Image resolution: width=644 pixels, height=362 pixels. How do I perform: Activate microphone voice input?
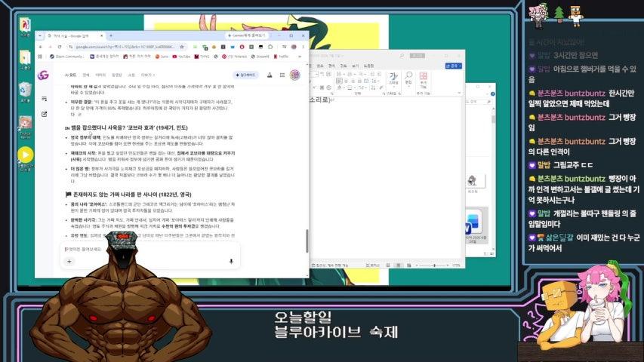point(231,262)
